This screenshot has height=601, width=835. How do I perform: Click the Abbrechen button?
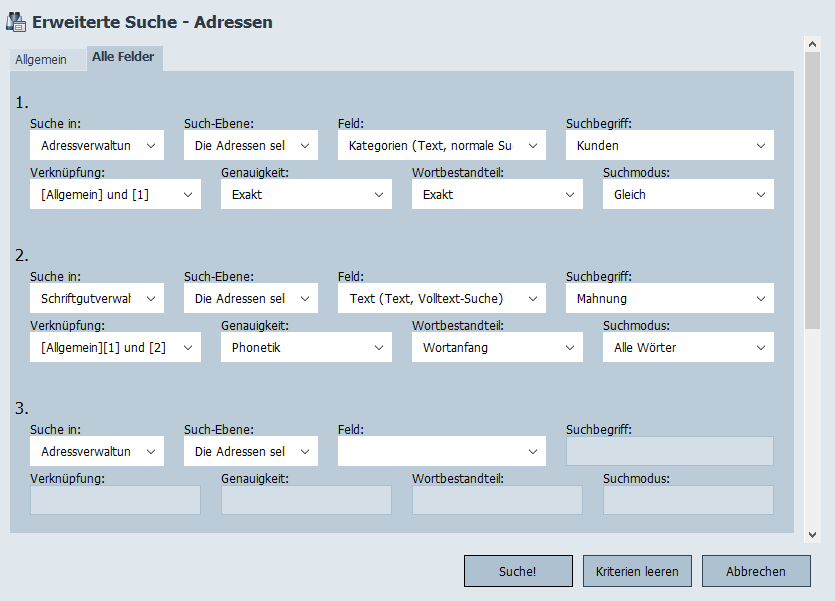coord(755,571)
